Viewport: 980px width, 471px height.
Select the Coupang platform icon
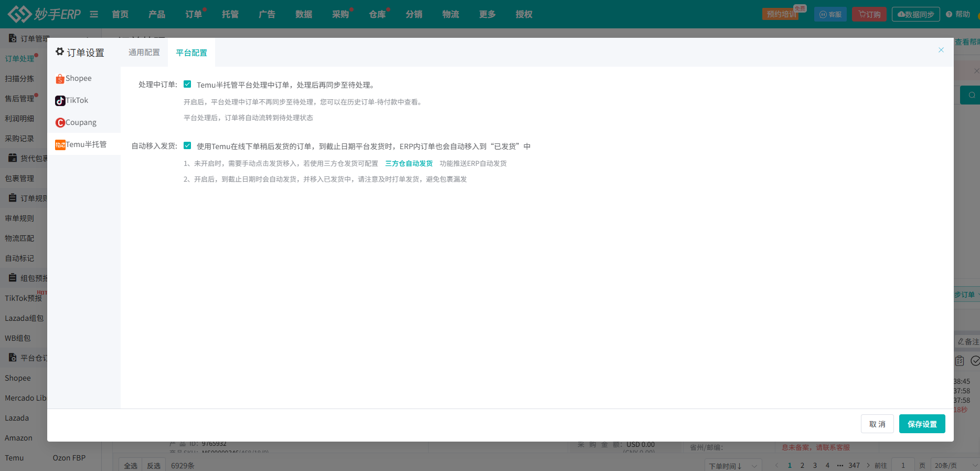(x=60, y=123)
